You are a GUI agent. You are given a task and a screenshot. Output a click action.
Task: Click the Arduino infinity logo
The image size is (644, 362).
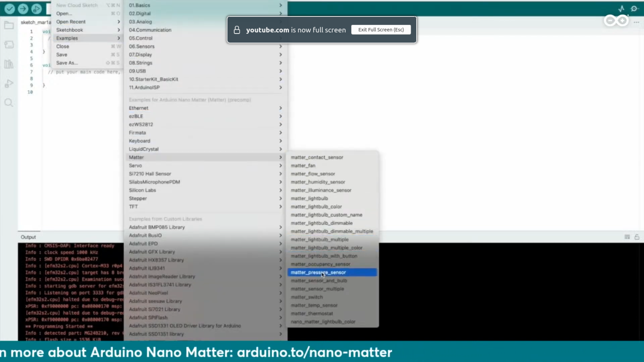pyautogui.click(x=616, y=21)
